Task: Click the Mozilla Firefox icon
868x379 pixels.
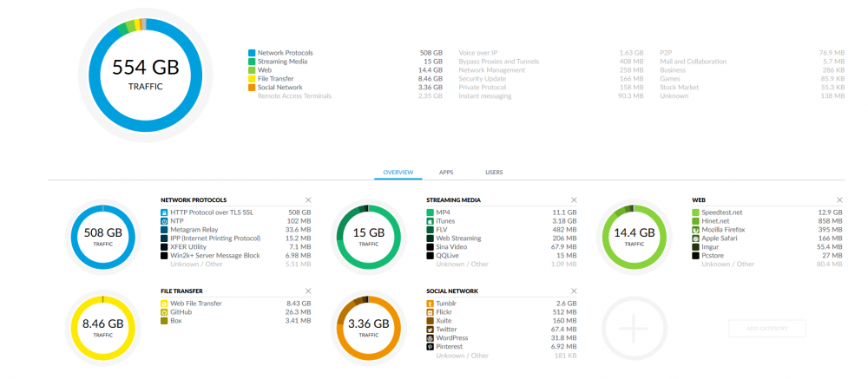Action: tap(695, 230)
